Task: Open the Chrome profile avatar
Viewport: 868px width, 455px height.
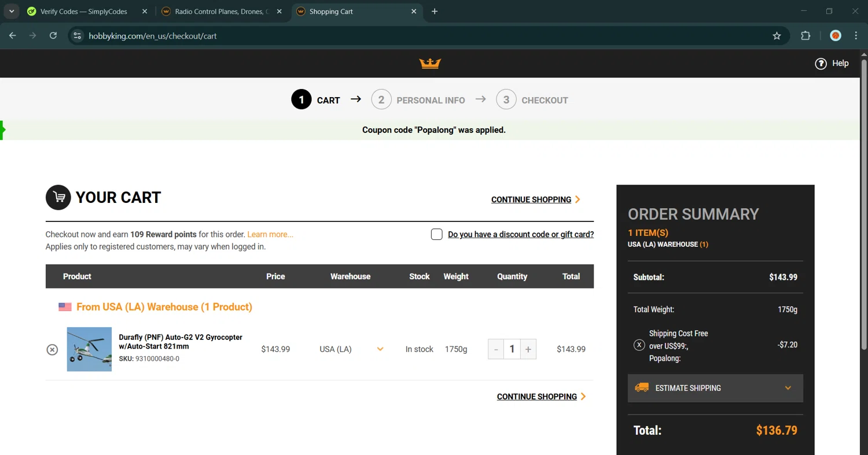Action: click(835, 36)
